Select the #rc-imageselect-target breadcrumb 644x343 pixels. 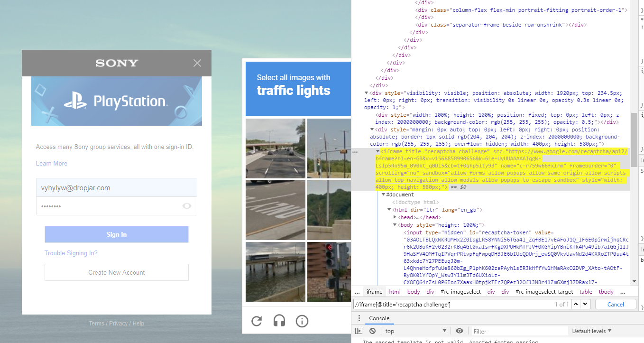(x=544, y=292)
